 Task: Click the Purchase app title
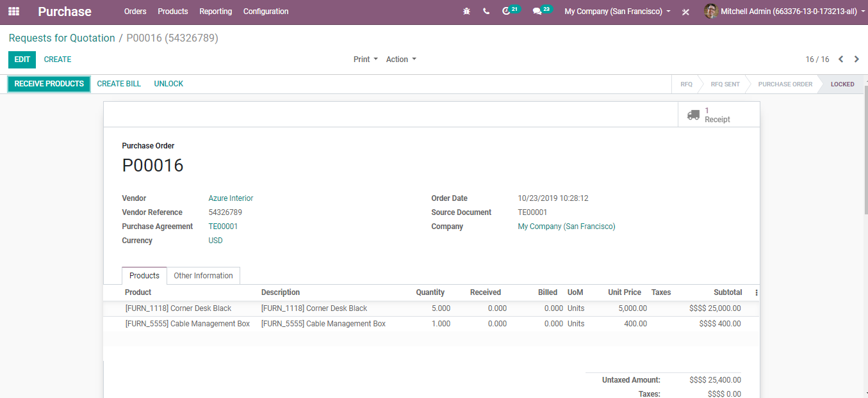[x=65, y=12]
